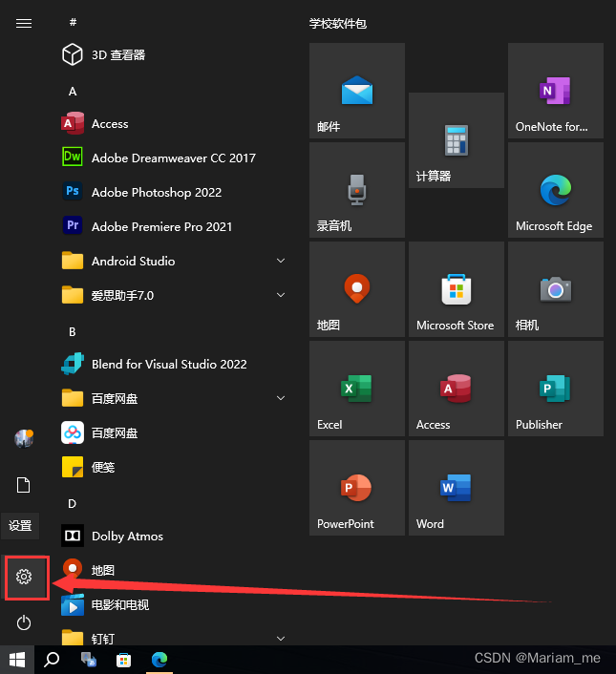Open the 地图 tile
The height and width of the screenshot is (674, 616).
(x=357, y=289)
